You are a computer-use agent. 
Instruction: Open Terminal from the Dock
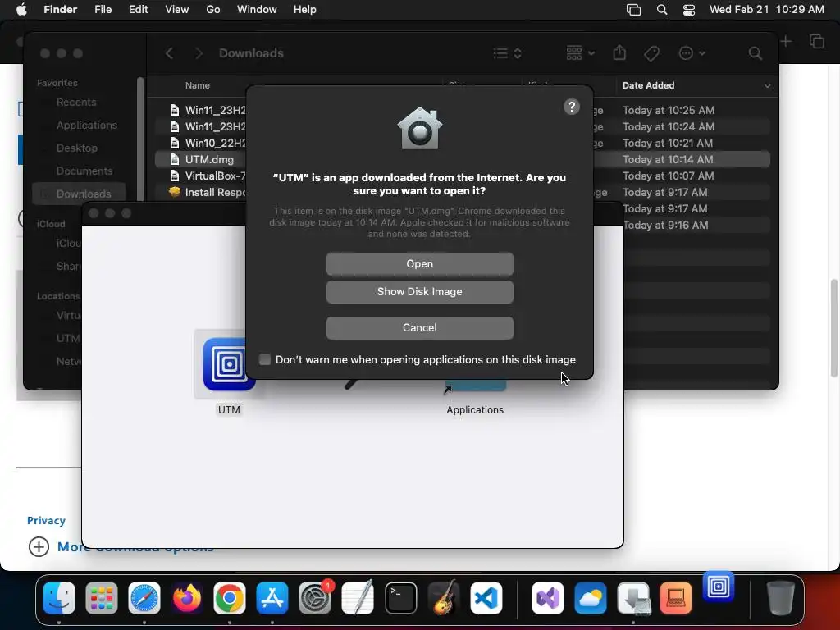400,598
